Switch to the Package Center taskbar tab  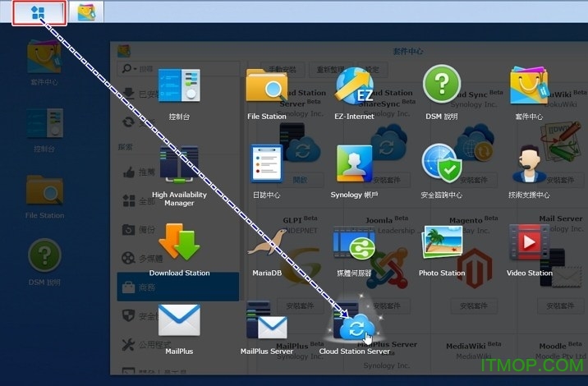85,12
